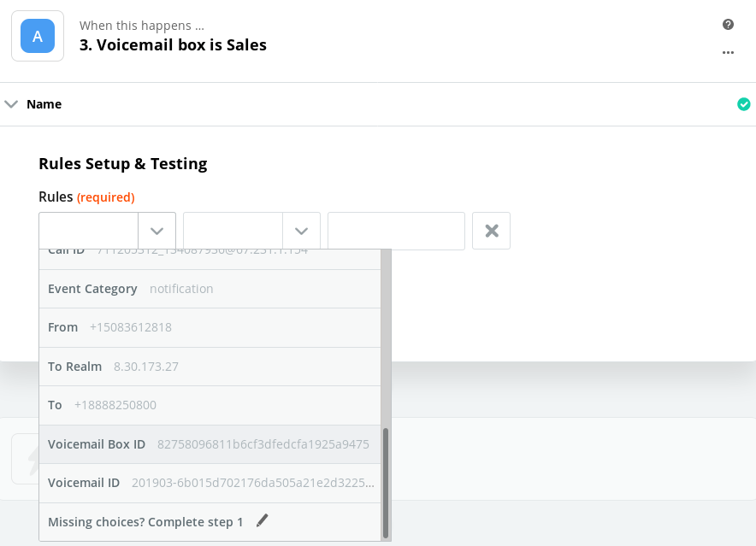Viewport: 756px width, 546px height.
Task: Click the step title Voicemail box is Sales
Action: 173,44
